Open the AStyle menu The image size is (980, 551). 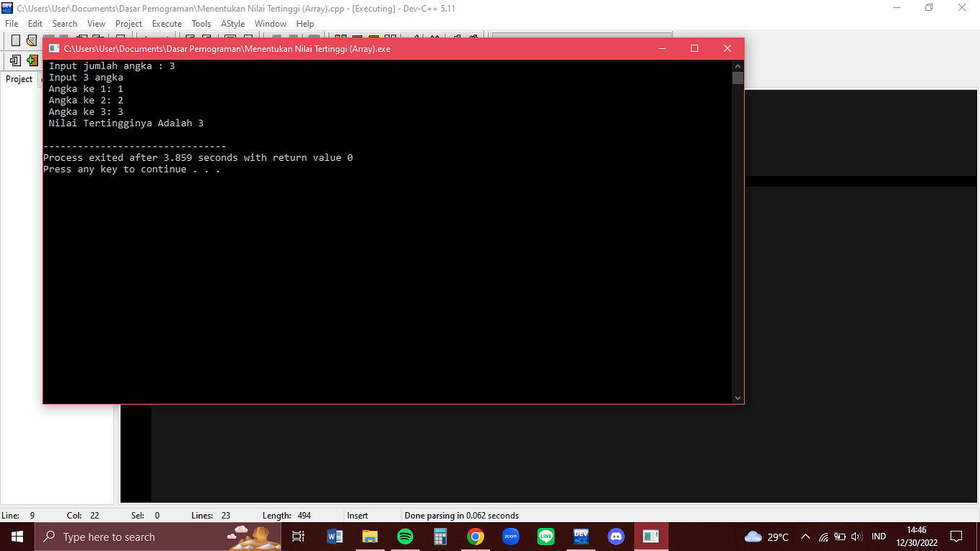coord(232,23)
